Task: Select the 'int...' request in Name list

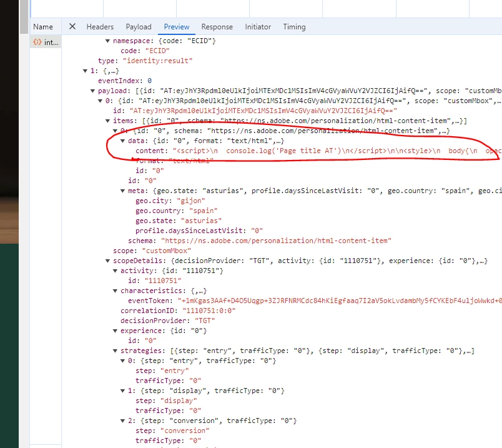Action: [46, 42]
